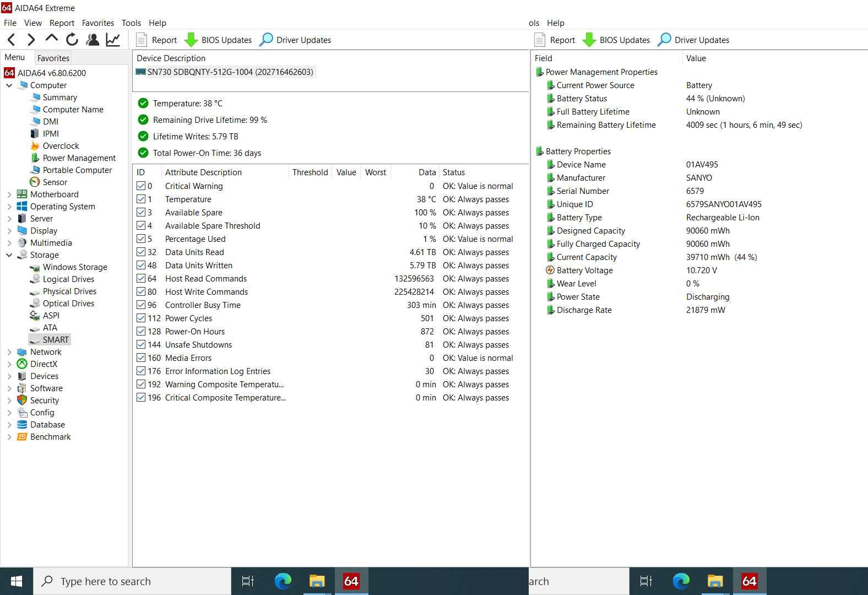Select the Database tree icon
Image resolution: width=868 pixels, height=595 pixels.
[x=22, y=424]
